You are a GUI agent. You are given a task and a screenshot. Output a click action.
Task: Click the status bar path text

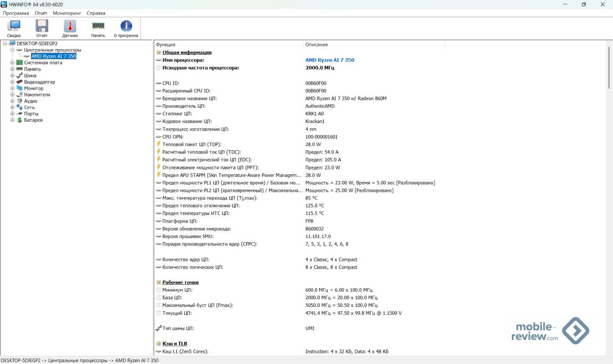point(80,361)
